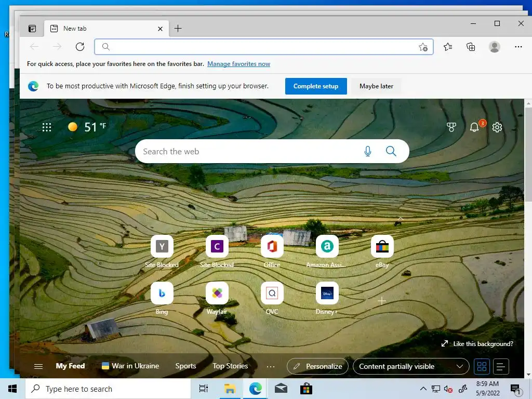Open Content partially visible dropdown
This screenshot has width=532, height=399.
click(x=411, y=366)
